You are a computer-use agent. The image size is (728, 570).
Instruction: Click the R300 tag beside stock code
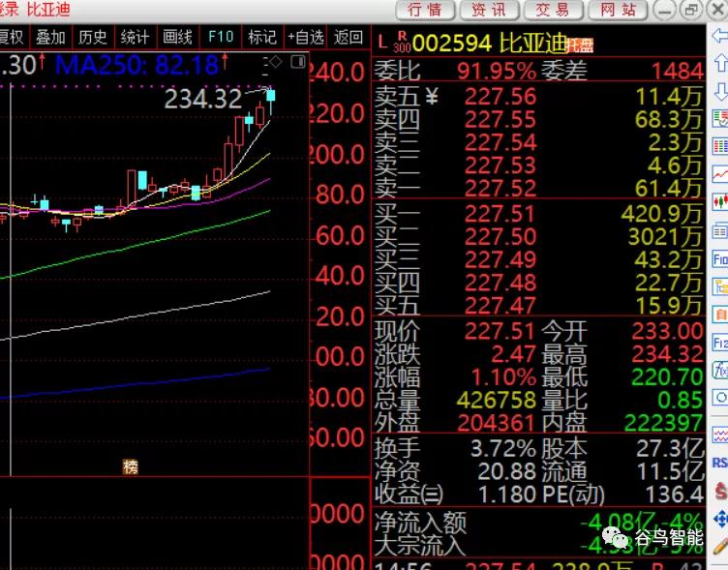(402, 42)
